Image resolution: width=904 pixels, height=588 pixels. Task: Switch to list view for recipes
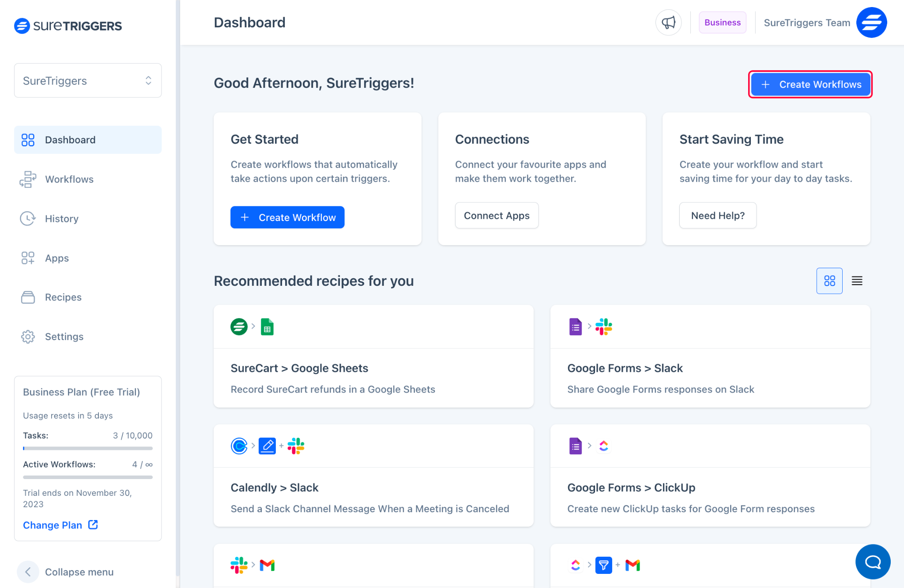[857, 281]
